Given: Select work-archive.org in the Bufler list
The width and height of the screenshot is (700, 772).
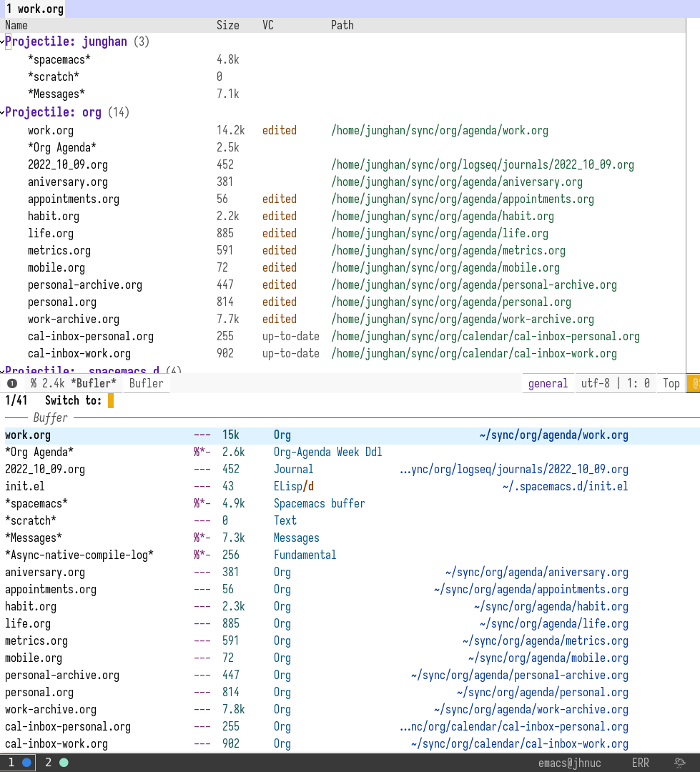Looking at the screenshot, I should tap(74, 320).
